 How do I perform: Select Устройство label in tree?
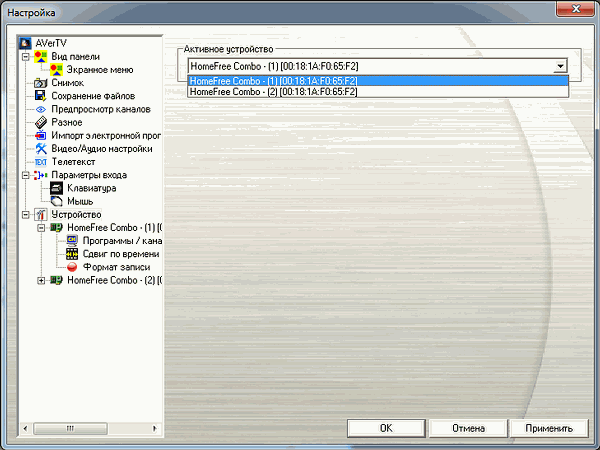click(x=76, y=215)
